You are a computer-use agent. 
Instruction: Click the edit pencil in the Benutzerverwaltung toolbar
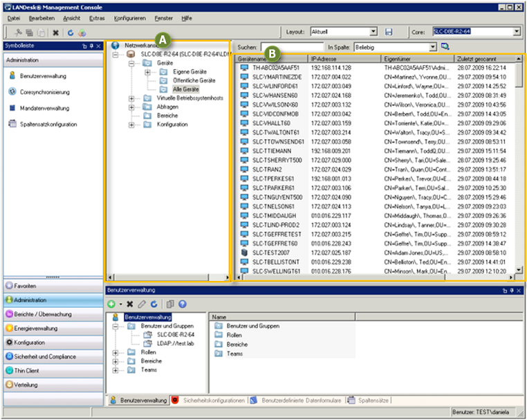point(142,304)
